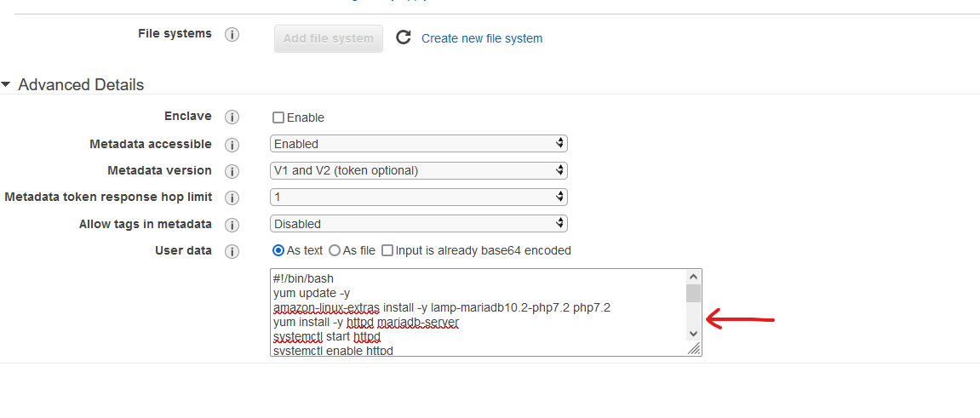Select As text radio option

pyautogui.click(x=278, y=250)
